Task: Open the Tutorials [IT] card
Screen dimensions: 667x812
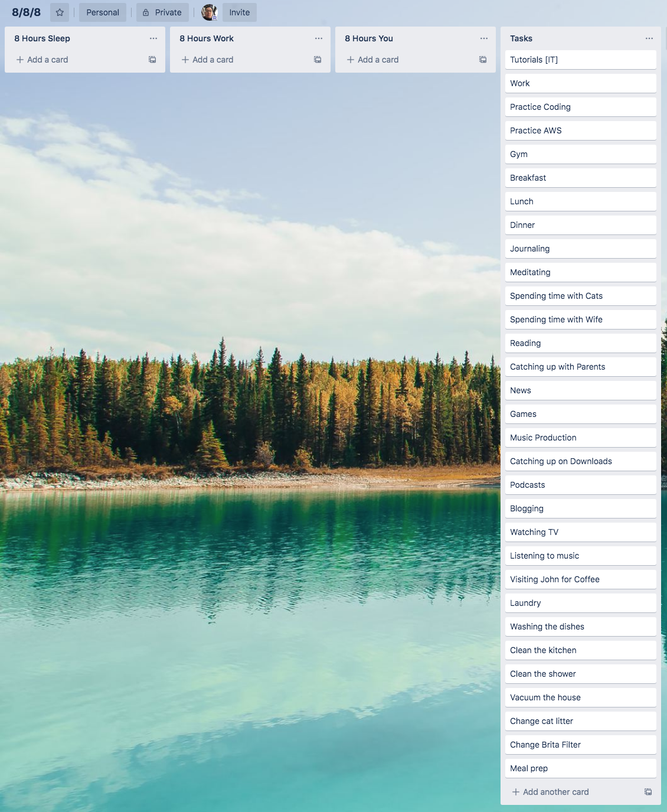Action: [581, 60]
